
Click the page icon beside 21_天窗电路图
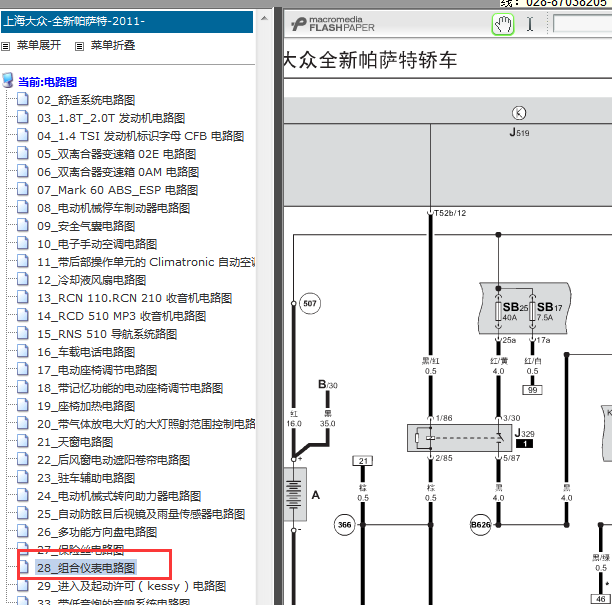tap(23, 441)
